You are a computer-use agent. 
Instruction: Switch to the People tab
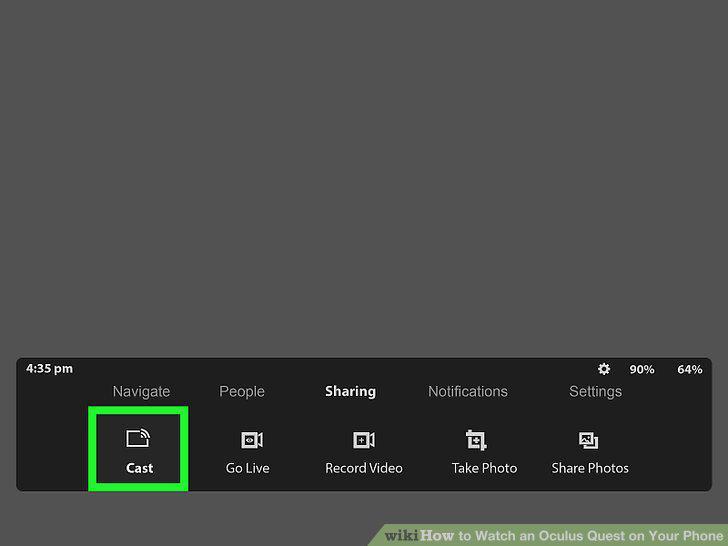[242, 392]
